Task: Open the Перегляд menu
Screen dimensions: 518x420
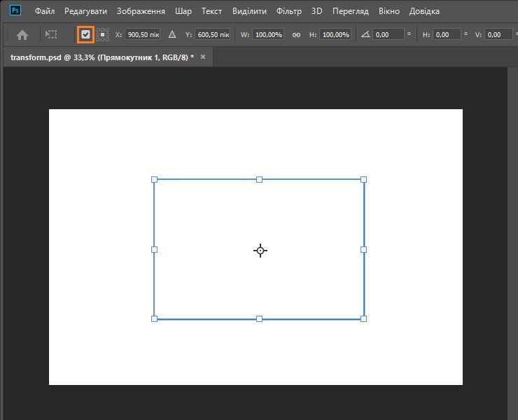Action: tap(350, 11)
